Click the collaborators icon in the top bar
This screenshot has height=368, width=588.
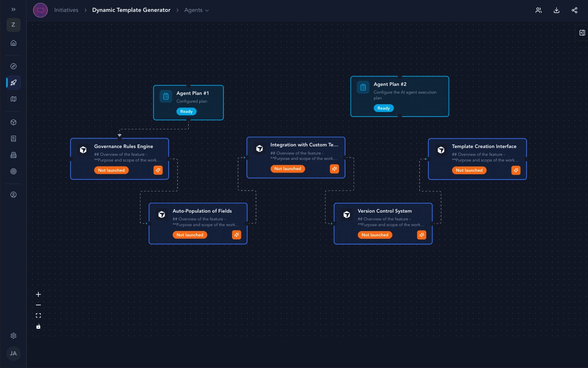tap(539, 10)
